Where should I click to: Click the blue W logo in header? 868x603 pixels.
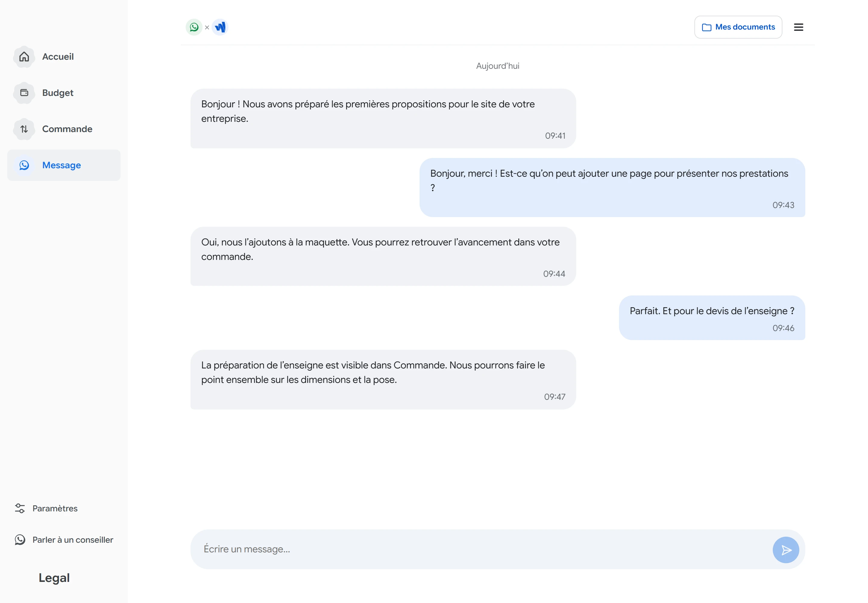220,27
